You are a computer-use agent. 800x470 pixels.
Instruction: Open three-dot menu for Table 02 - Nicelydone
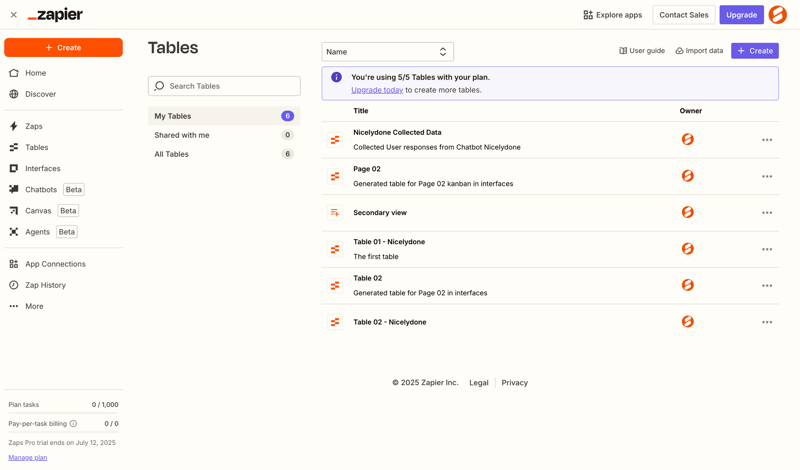coord(767,322)
